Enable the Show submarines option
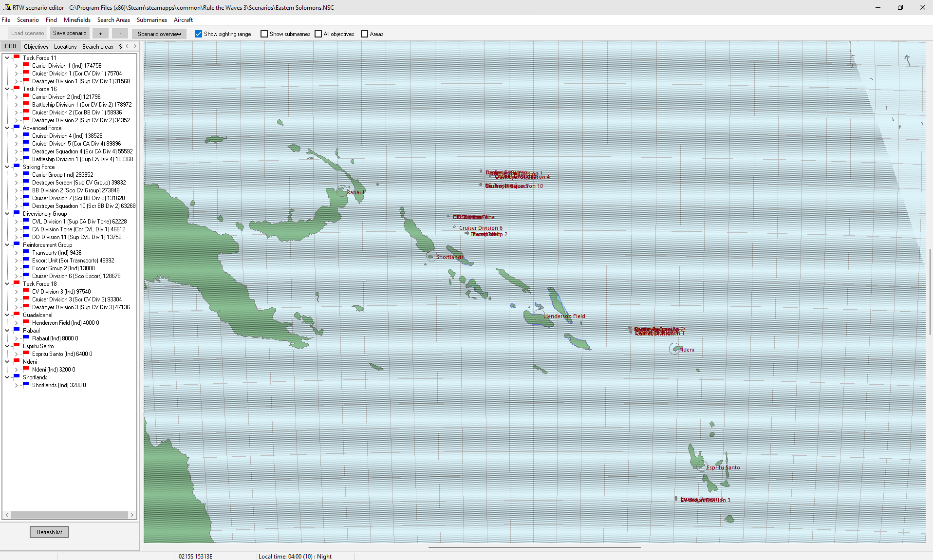The height and width of the screenshot is (560, 933). [264, 34]
